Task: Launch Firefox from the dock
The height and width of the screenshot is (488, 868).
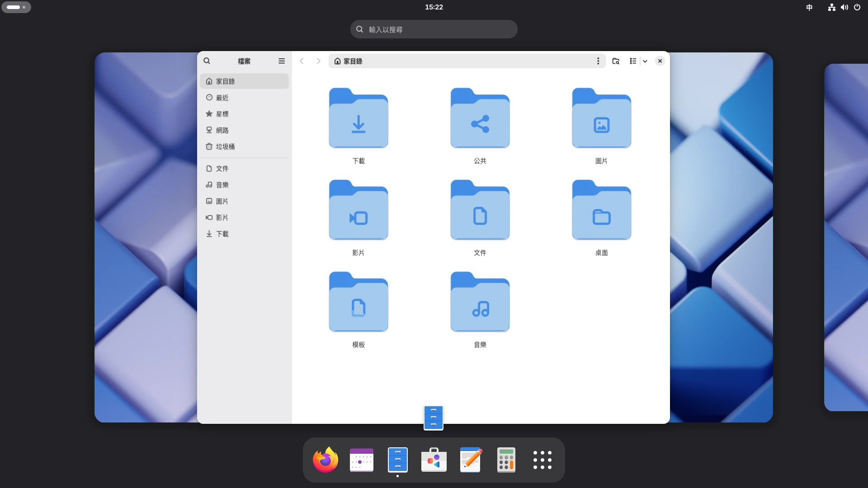Action: click(325, 460)
